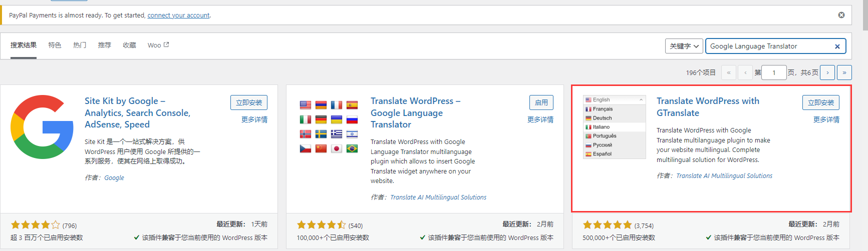This screenshot has height=251, width=868.
Task: Open author link under GTranslate
Action: pos(724,175)
